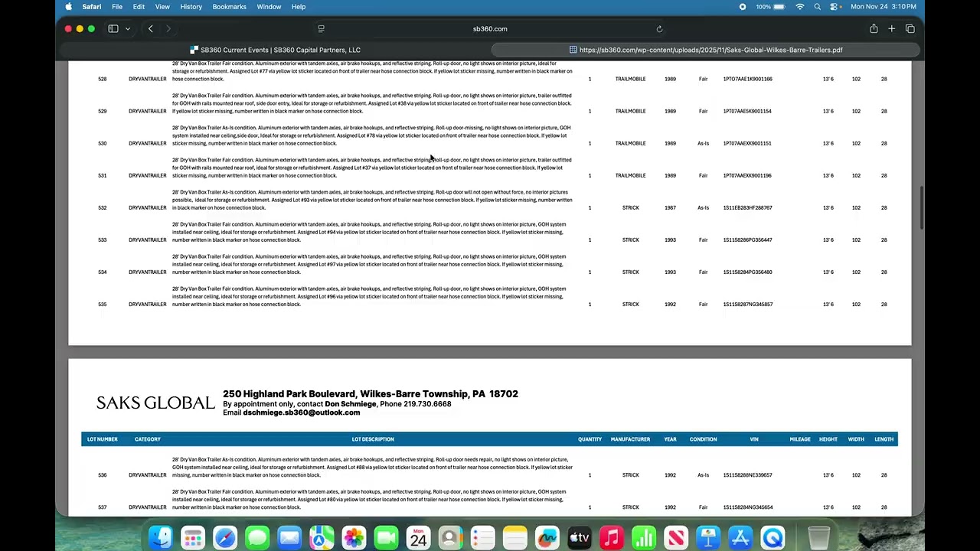Screen dimensions: 980x551
Task: Open App Store from the Dock
Action: point(740,538)
